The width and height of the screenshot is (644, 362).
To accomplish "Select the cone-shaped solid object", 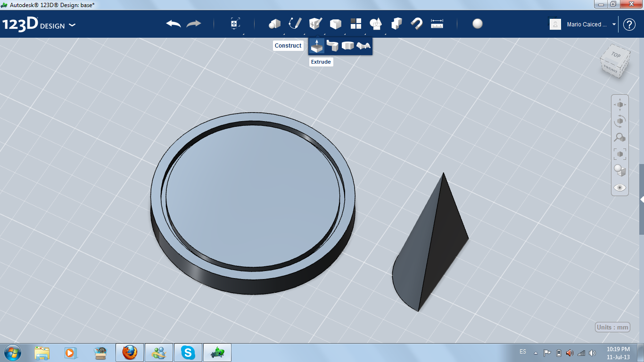I will (x=430, y=242).
